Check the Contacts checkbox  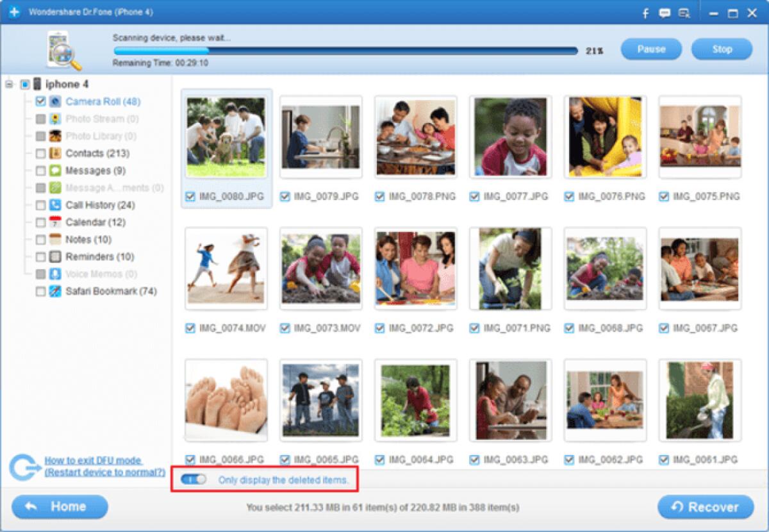[x=40, y=153]
